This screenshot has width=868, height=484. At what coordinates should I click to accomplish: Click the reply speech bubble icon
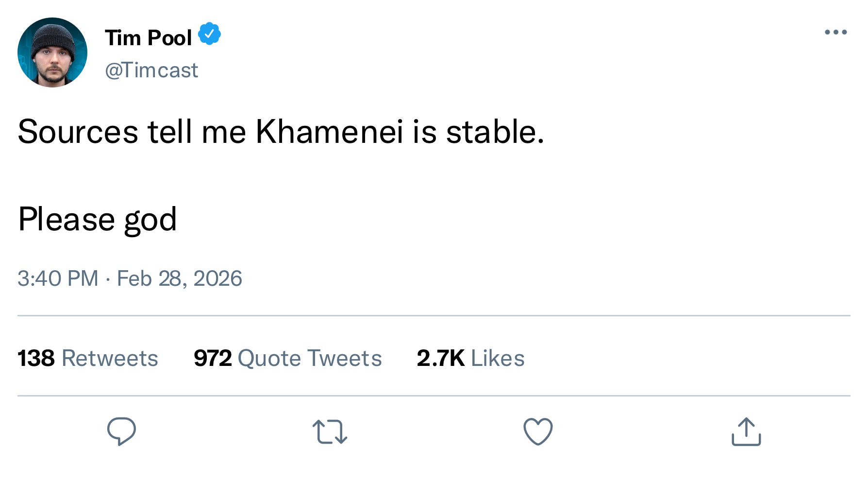coord(121,431)
